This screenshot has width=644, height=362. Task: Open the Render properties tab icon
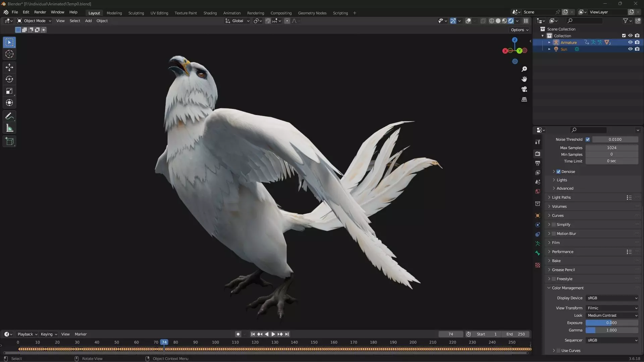[x=538, y=154]
